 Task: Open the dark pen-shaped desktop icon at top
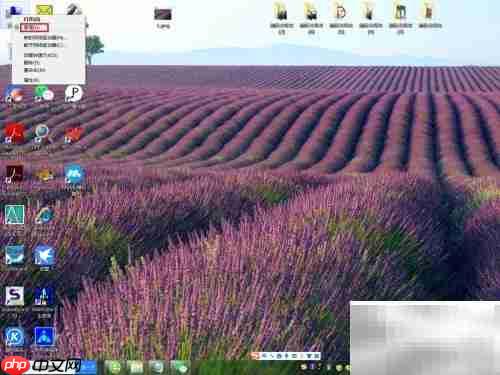(x=73, y=9)
